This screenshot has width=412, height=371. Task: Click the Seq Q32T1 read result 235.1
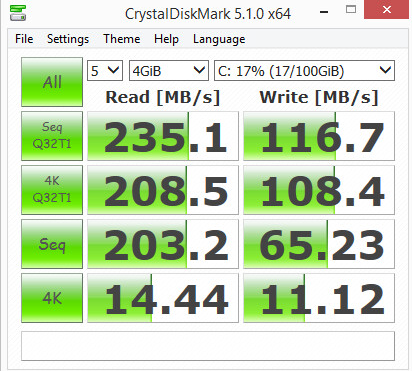pyautogui.click(x=163, y=136)
